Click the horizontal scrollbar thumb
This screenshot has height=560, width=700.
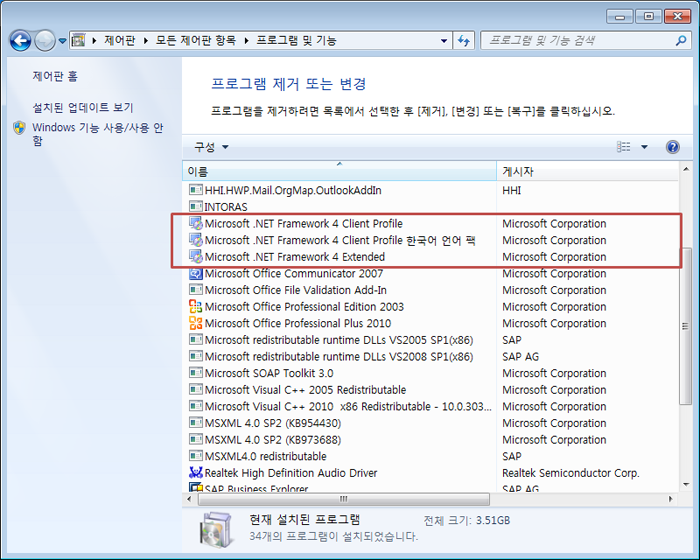tap(343, 499)
